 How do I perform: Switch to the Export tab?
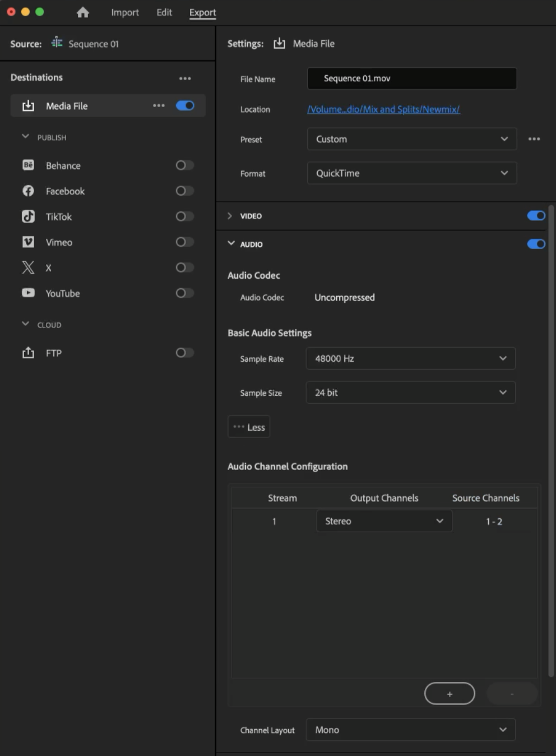click(x=202, y=12)
